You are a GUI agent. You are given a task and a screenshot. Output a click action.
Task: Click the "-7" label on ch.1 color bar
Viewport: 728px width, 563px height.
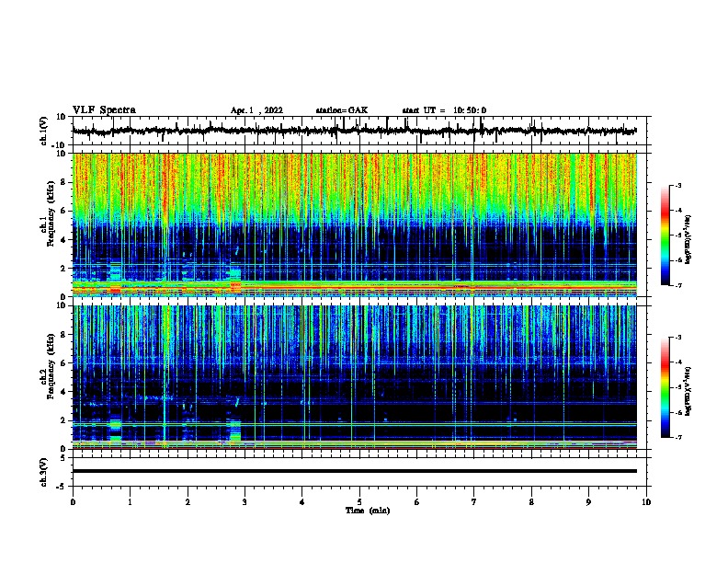coord(677,285)
